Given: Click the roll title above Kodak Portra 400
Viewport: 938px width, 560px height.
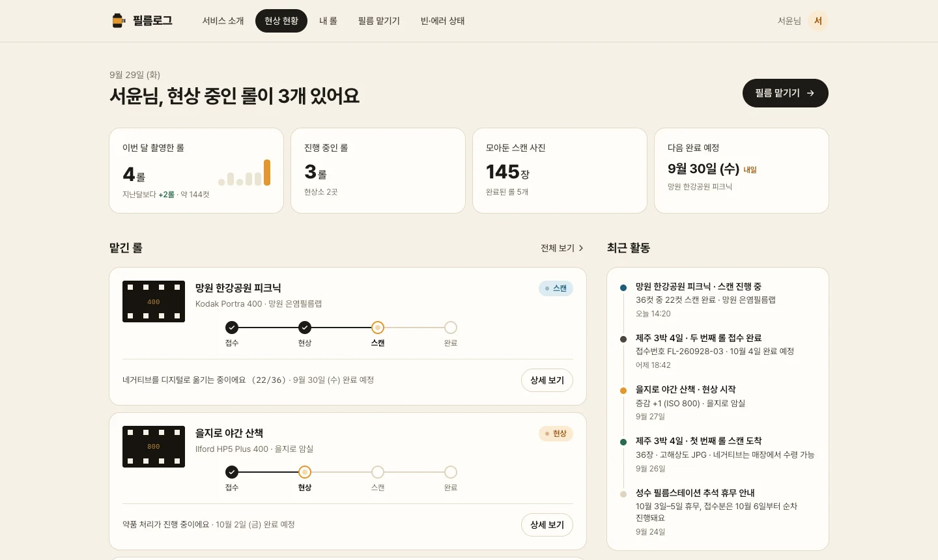Looking at the screenshot, I should pyautogui.click(x=238, y=288).
